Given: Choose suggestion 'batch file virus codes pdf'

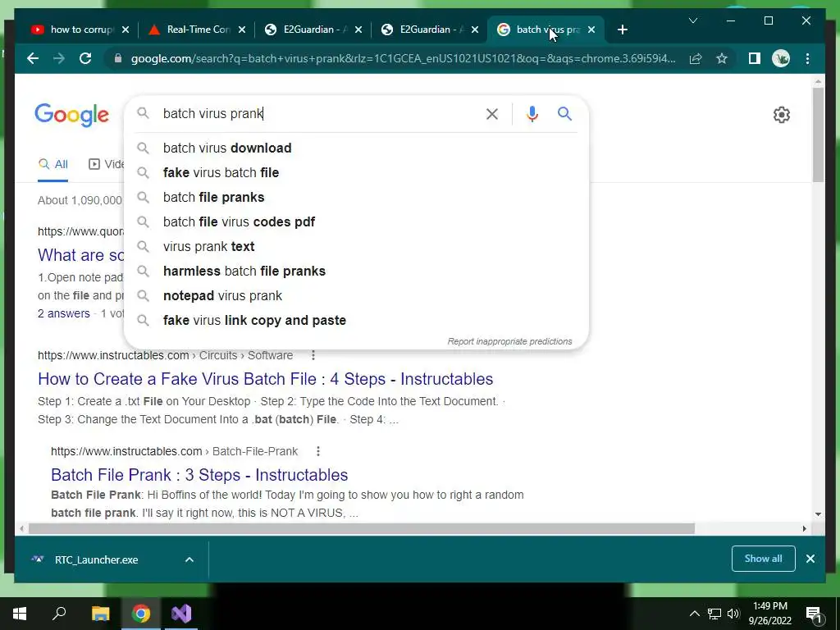Looking at the screenshot, I should [356, 221].
